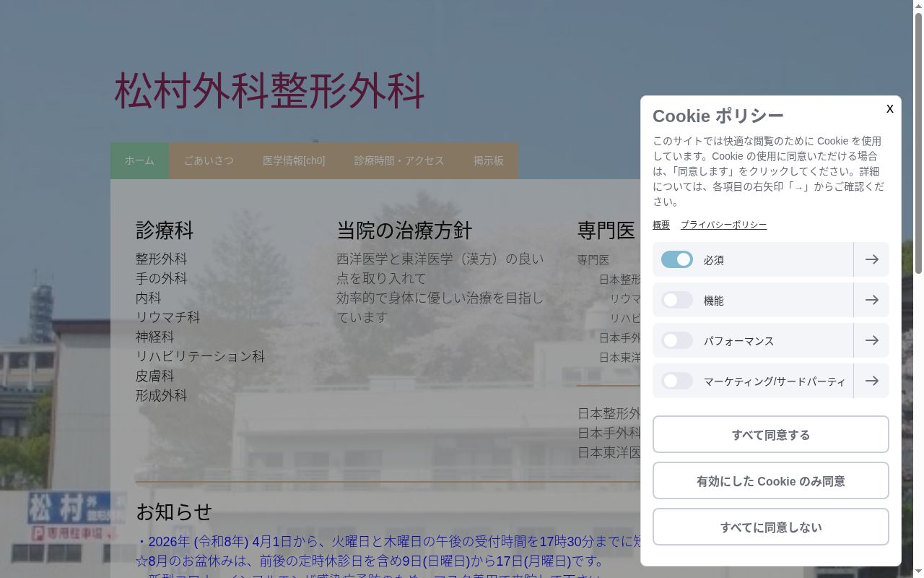Click the 手の外科 department text
Viewport: 924px width, 578px height.
[x=161, y=278]
